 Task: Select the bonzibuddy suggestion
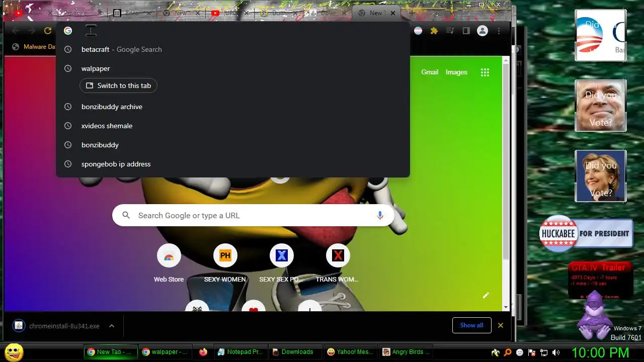point(233,145)
